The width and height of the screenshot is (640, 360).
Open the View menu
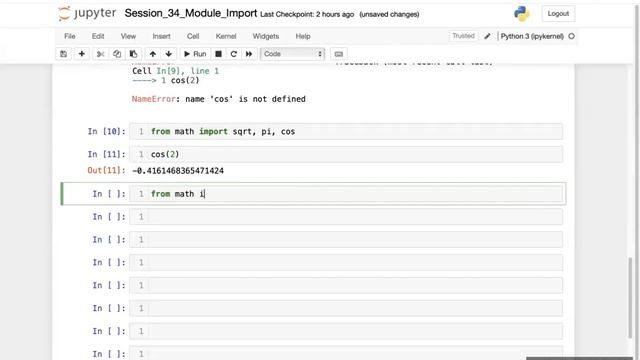128,36
